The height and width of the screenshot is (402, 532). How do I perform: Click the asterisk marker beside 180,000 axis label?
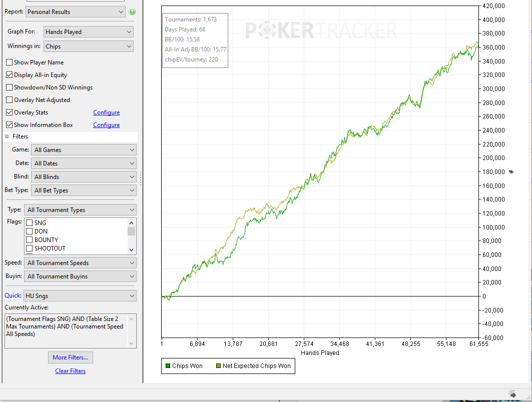tap(511, 172)
